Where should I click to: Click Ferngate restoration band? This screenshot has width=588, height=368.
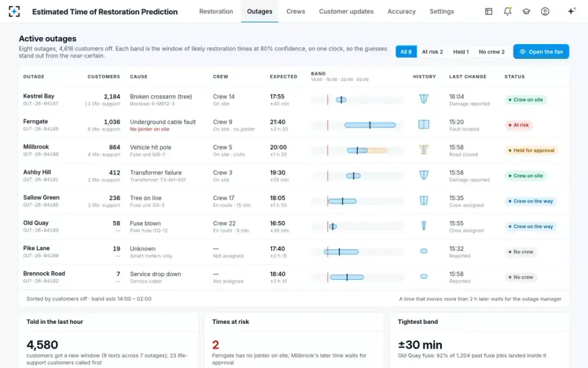[370, 125]
